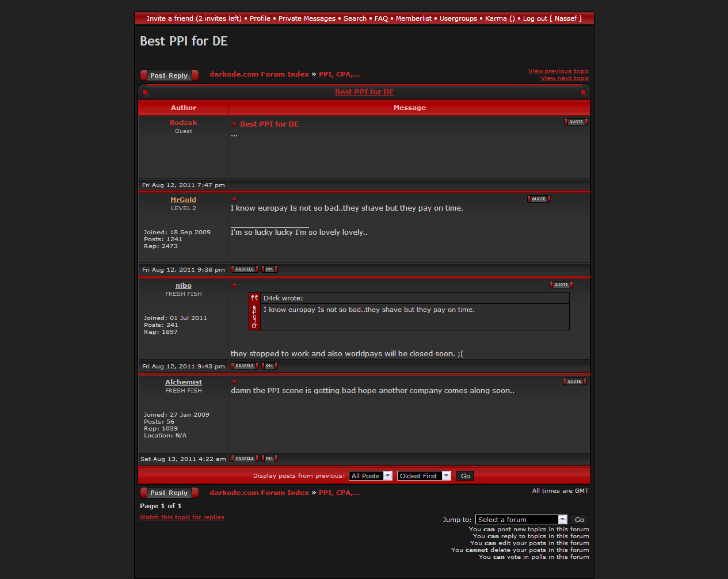Quote Alchemist's post

(574, 382)
